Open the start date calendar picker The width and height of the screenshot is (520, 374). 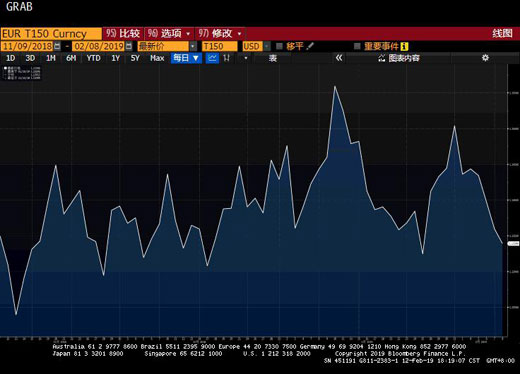click(x=57, y=46)
